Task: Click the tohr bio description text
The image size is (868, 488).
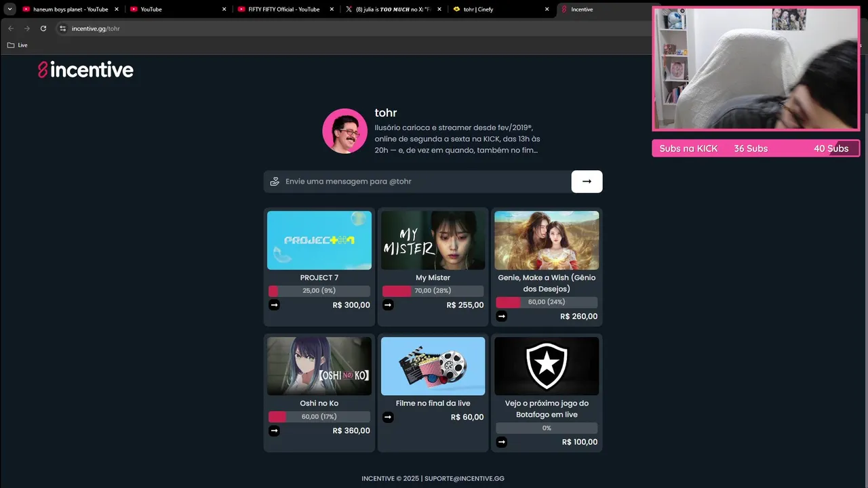Action: tap(457, 138)
